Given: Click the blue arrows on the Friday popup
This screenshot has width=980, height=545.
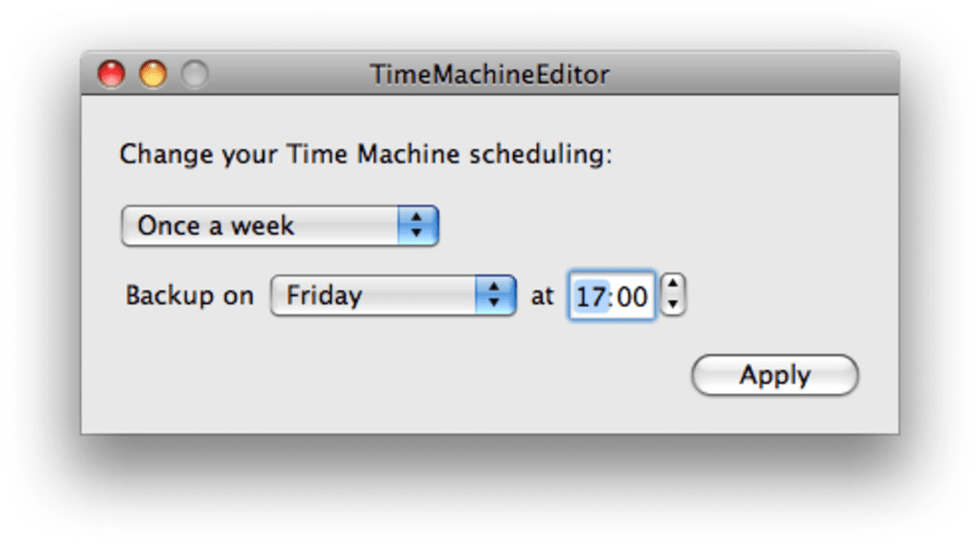Looking at the screenshot, I should tap(495, 295).
